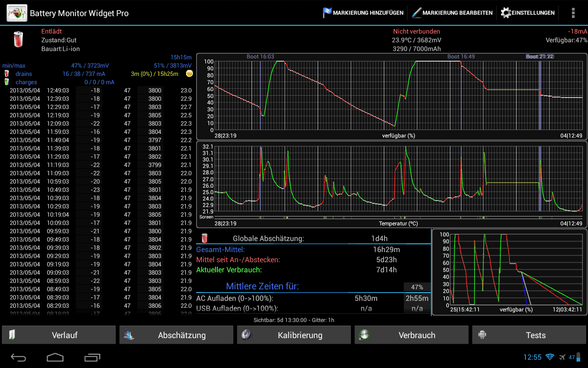Tap the airplane mode status icon
The width and height of the screenshot is (588, 368).
pyautogui.click(x=562, y=357)
